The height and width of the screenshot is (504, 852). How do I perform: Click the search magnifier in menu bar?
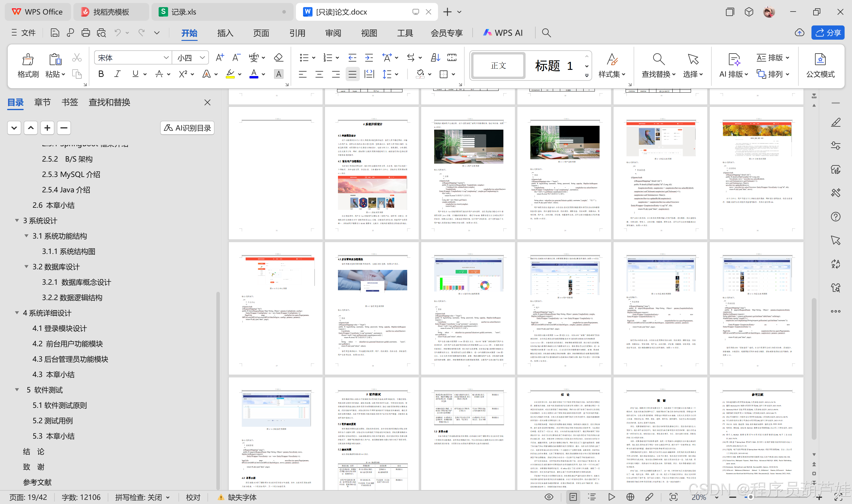click(x=546, y=33)
